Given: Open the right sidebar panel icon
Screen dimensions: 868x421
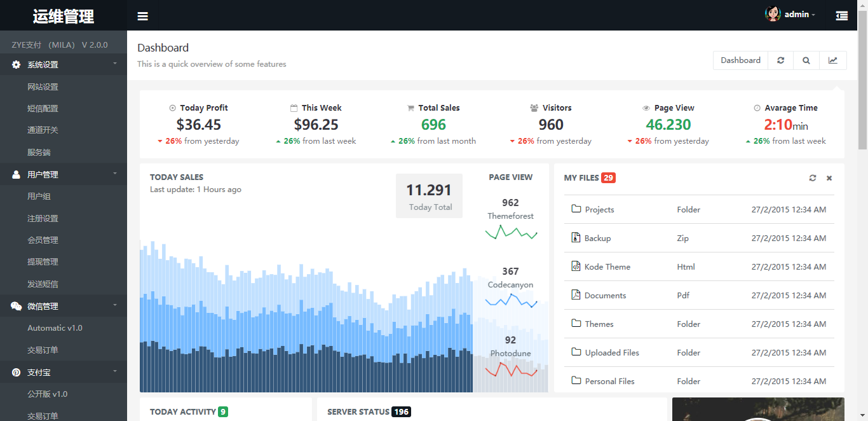Looking at the screenshot, I should (842, 16).
